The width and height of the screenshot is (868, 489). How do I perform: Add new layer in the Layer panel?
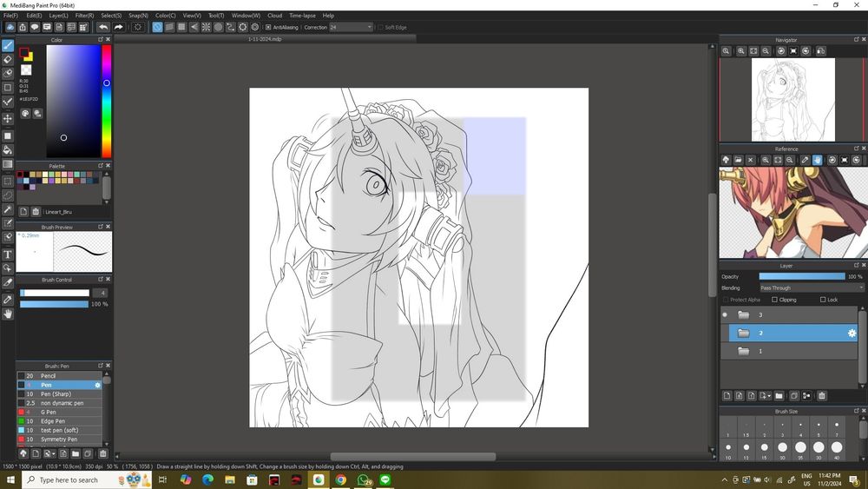tap(727, 396)
